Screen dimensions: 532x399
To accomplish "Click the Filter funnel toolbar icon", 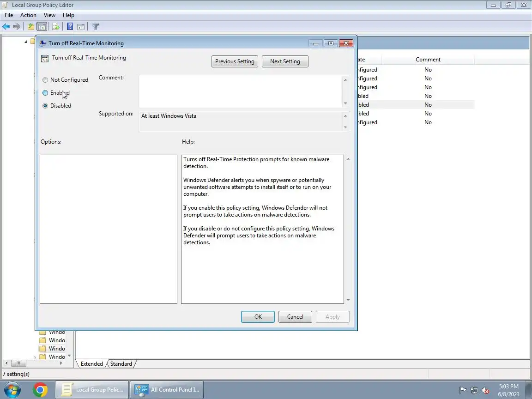I will 96,26.
